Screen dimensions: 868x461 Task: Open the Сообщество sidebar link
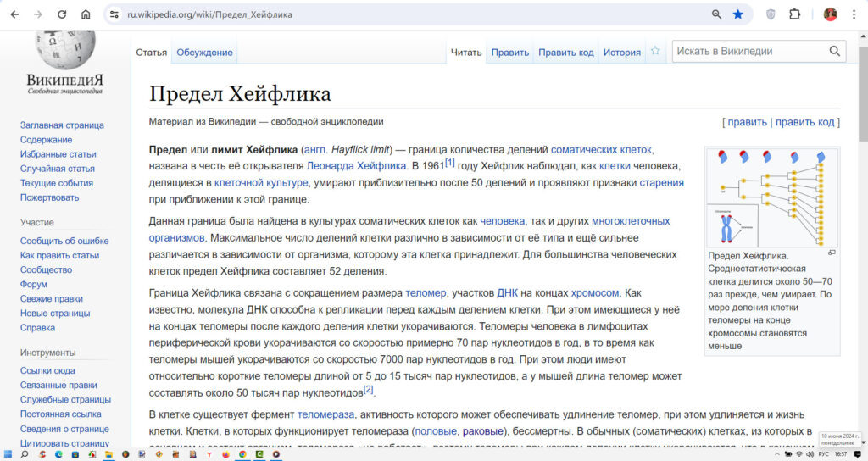(x=46, y=269)
